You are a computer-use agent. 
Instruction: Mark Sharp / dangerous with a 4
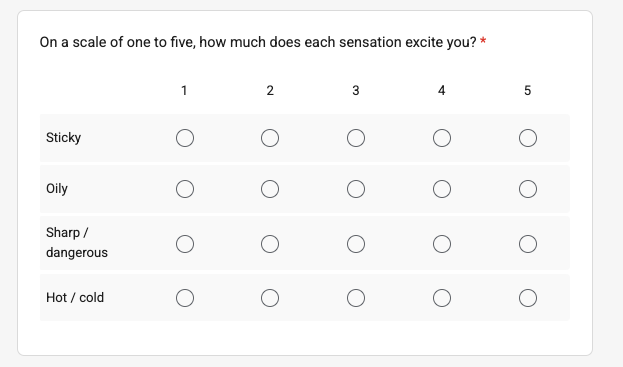point(442,244)
